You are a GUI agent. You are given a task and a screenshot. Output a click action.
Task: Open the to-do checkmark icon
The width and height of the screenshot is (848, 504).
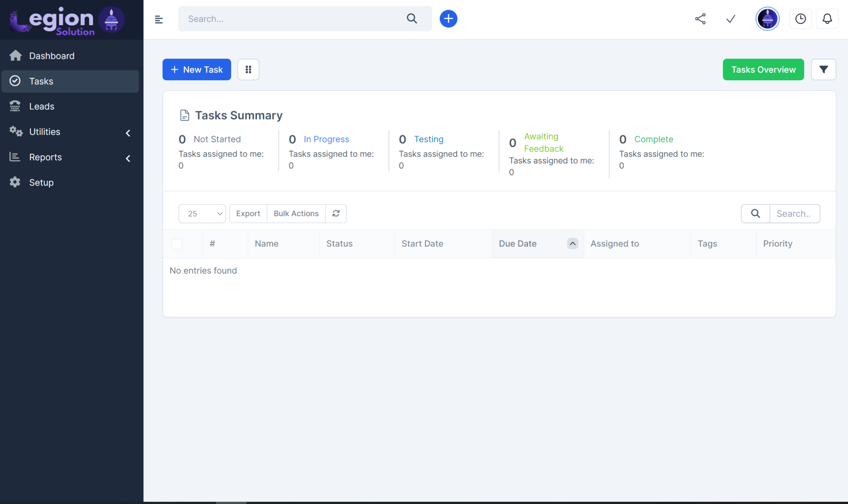(x=731, y=19)
